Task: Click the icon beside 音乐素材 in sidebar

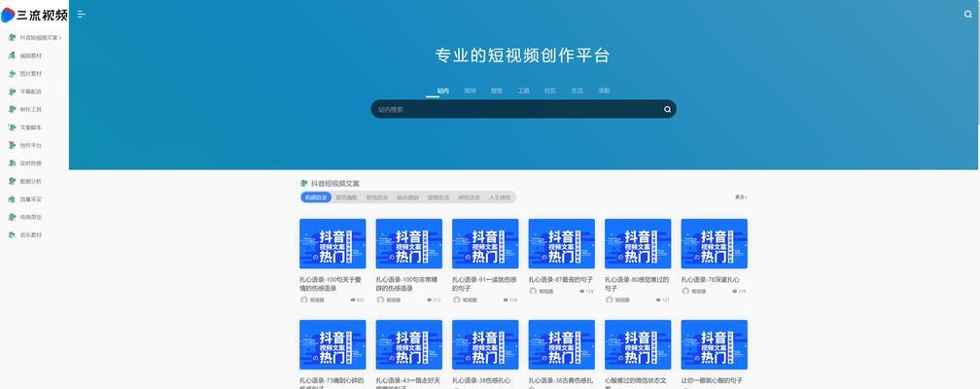Action: (12, 235)
